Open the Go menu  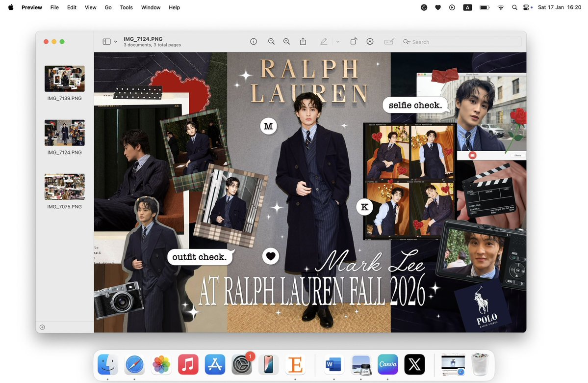[x=108, y=7]
